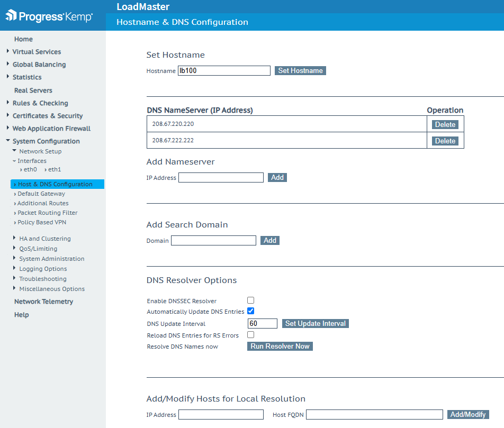Select Interfaces tree item

click(x=32, y=161)
